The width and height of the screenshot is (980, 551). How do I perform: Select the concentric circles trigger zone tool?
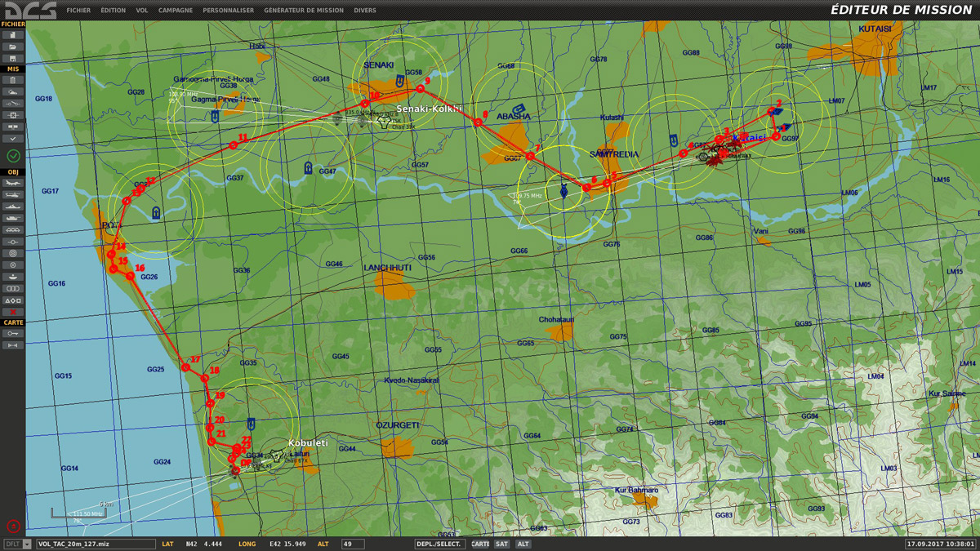[x=13, y=254]
